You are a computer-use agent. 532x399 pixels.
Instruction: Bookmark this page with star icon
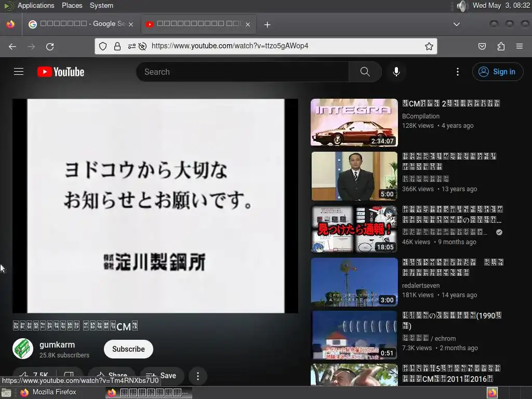(429, 46)
